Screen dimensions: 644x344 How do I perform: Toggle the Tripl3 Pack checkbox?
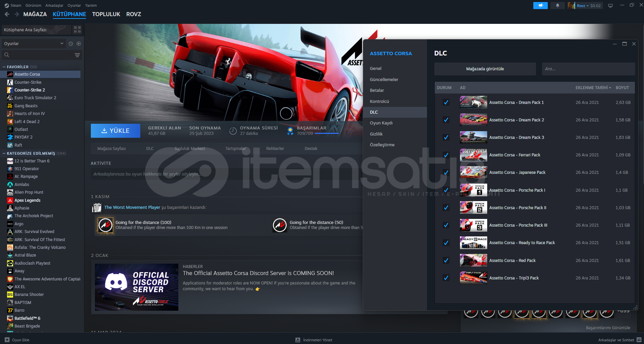(x=446, y=278)
